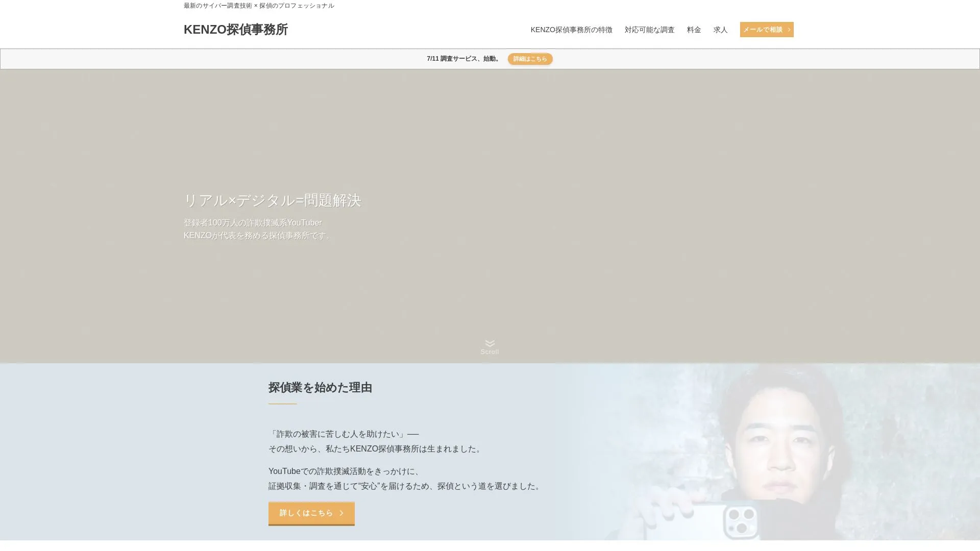This screenshot has height=551, width=980.
Task: Click the text 「詐欺の被害に苦しむ人を助けたい」
Action: click(x=337, y=434)
